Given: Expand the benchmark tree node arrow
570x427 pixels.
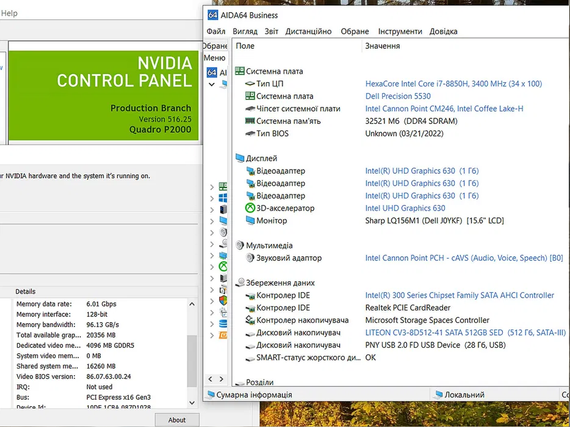Looking at the screenshot, I should 212,335.
